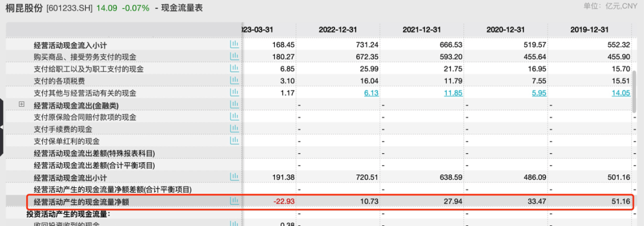Open chart icon for 经营活动现金流出小计 row
The width and height of the screenshot is (644, 226).
pyautogui.click(x=234, y=177)
